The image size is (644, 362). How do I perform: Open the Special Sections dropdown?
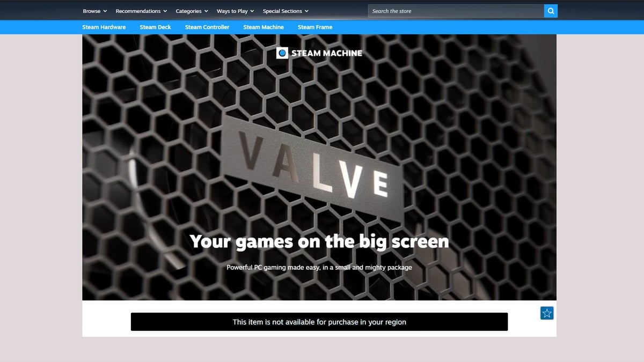[286, 11]
